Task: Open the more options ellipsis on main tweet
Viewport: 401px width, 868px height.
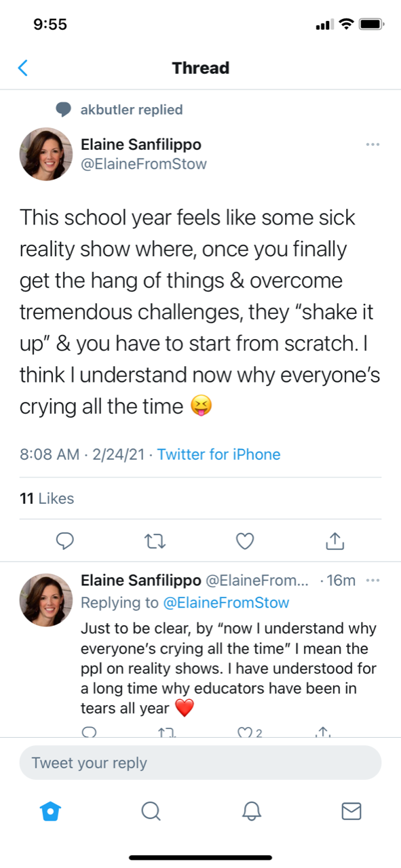Action: point(373,144)
